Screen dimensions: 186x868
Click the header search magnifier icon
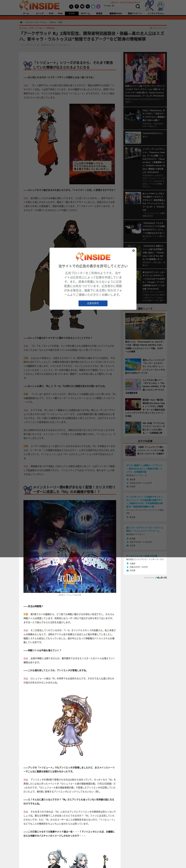point(138,6)
